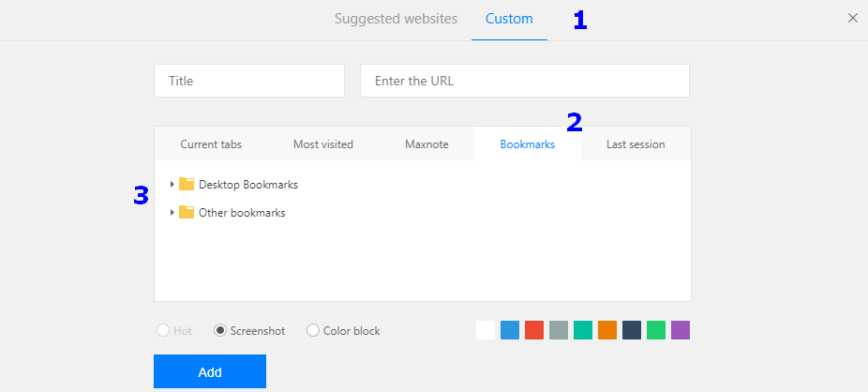Image resolution: width=868 pixels, height=392 pixels.
Task: Open the Maxnote tab
Action: [x=427, y=144]
